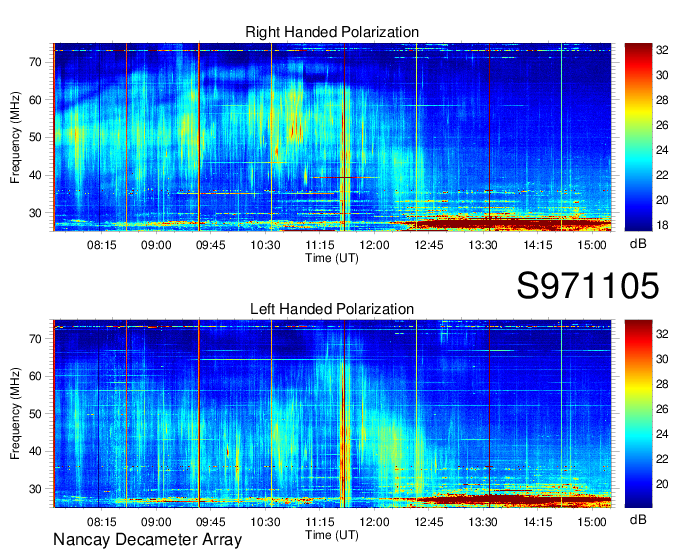This screenshot has width=680, height=552.
Task: Click the 14:15 time tick under Left Handed plot
Action: [538, 522]
